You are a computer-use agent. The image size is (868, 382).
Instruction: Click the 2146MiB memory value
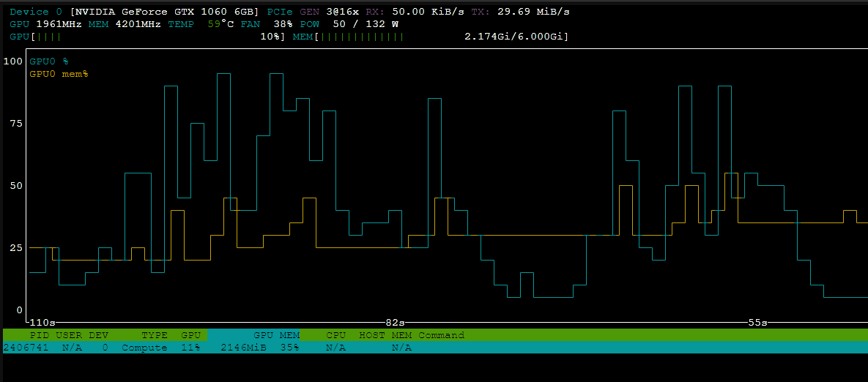point(243,348)
